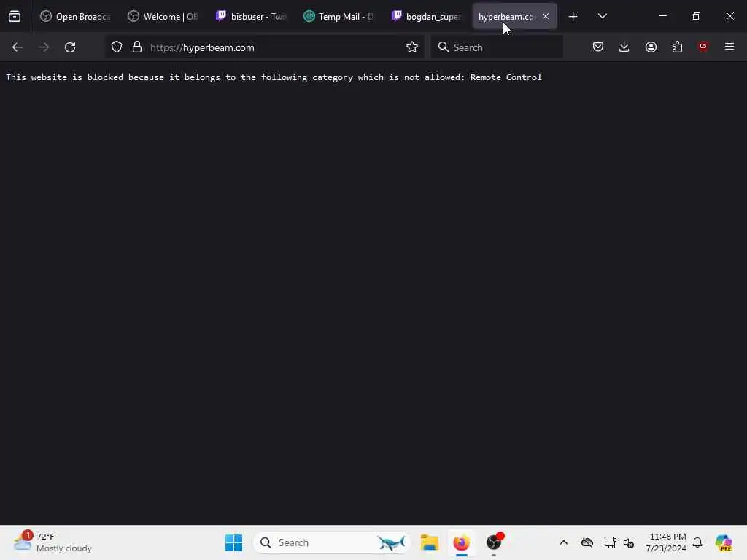The height and width of the screenshot is (560, 747).
Task: Open the network display tray icon
Action: pos(610,542)
